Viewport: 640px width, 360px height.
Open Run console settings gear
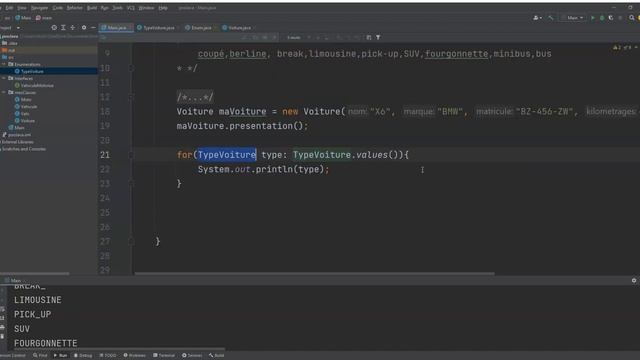click(634, 280)
